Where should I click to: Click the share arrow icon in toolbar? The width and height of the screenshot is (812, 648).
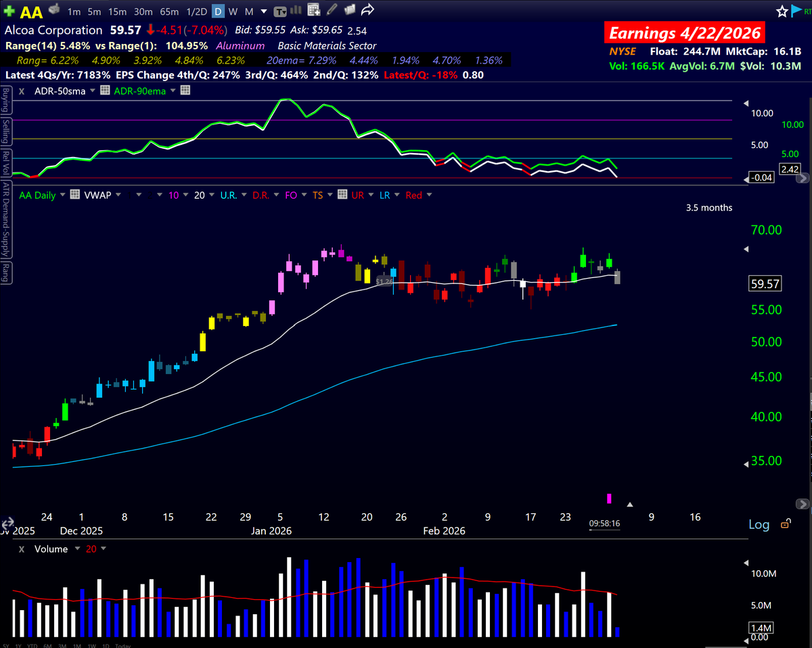pyautogui.click(x=368, y=10)
